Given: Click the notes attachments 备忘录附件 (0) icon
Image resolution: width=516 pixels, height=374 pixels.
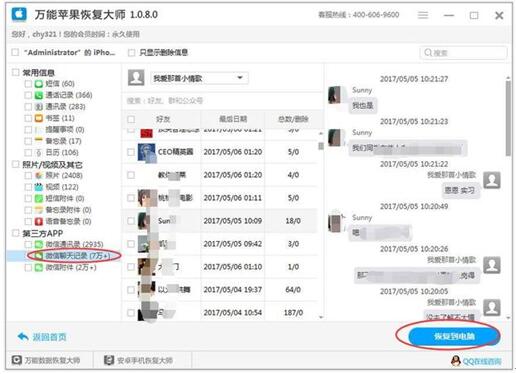Looking at the screenshot, I should click(x=39, y=210).
